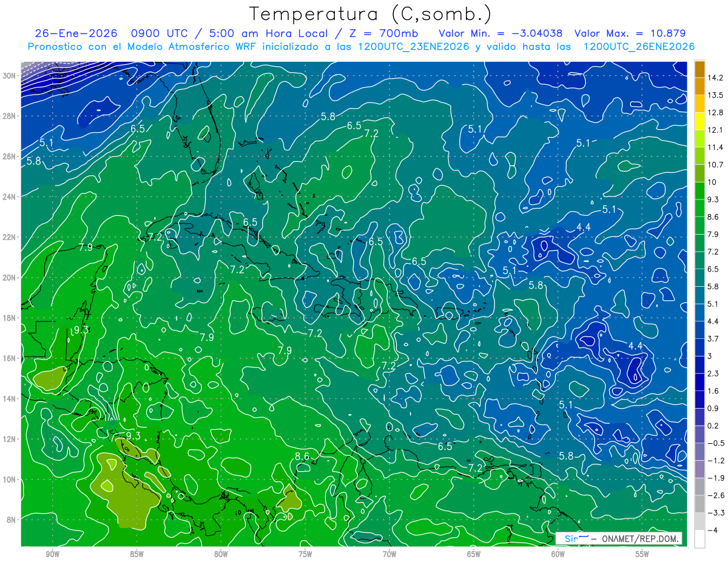
Task: Click the '12N' latitude axis label
Action: click(9, 438)
